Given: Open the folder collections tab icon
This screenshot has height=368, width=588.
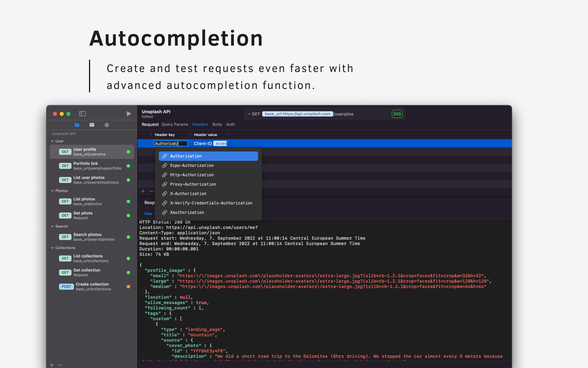Looking at the screenshot, I should click(77, 125).
